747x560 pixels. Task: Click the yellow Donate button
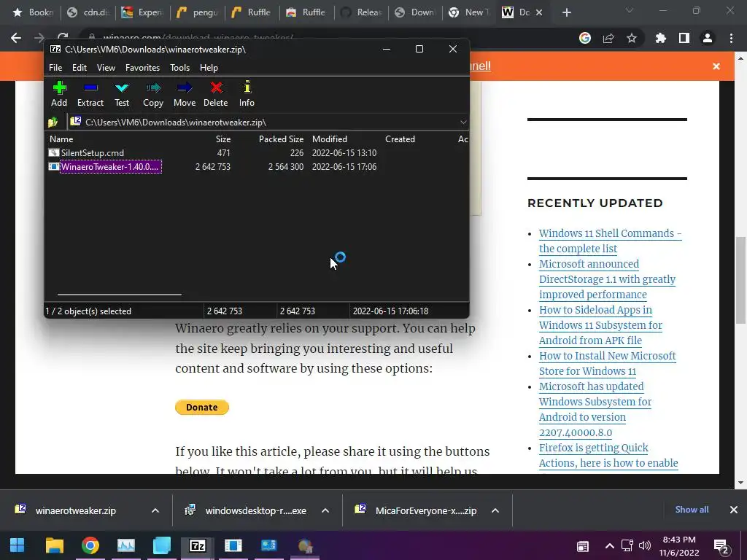click(x=202, y=407)
